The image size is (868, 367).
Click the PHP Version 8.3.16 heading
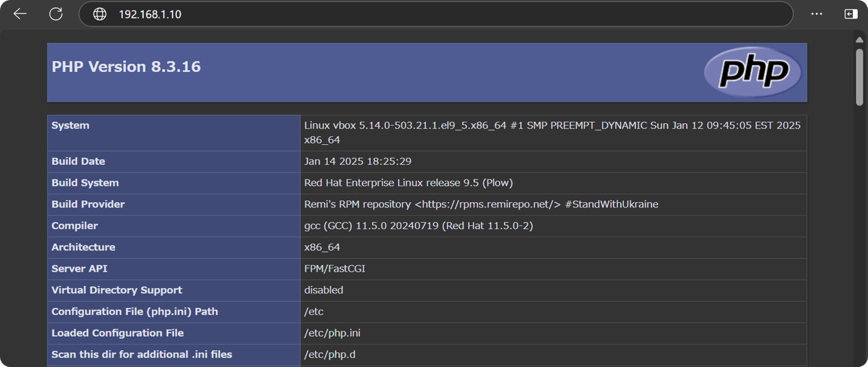click(126, 67)
